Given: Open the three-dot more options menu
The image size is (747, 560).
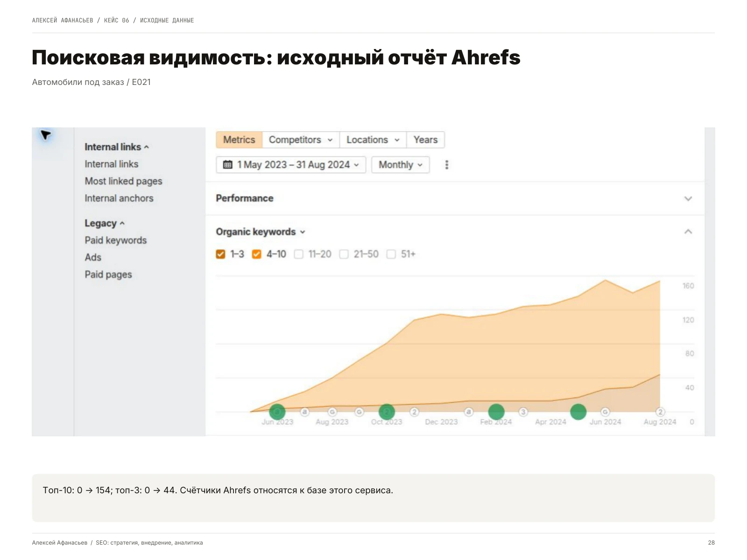Looking at the screenshot, I should 447,165.
